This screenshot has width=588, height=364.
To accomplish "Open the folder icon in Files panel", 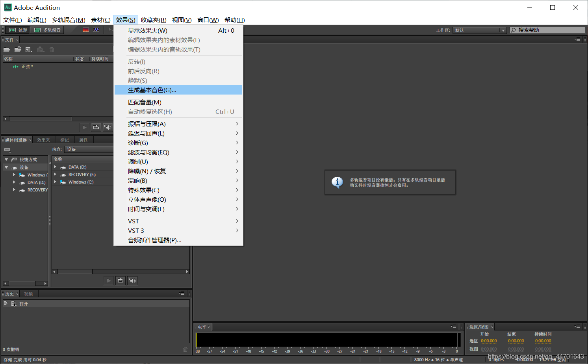I will 7,50.
